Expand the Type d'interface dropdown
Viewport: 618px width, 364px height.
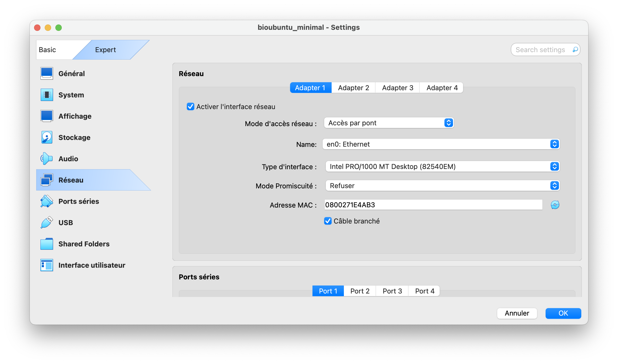[442, 167]
